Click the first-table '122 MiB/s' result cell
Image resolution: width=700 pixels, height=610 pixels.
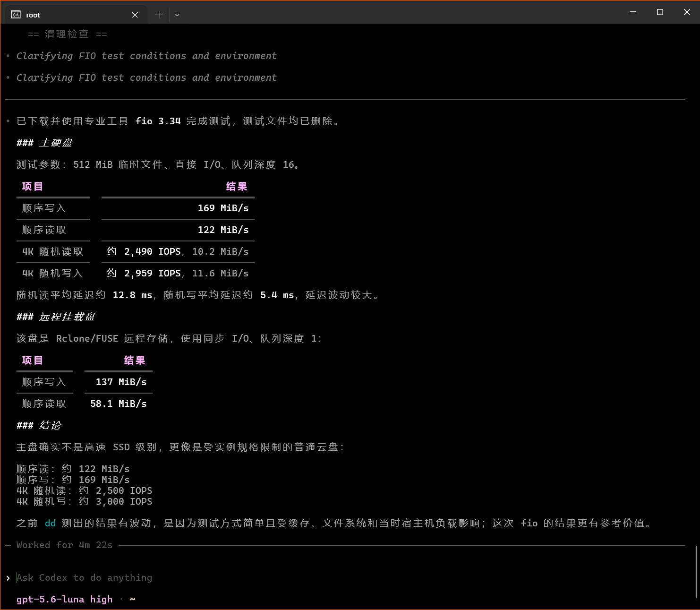(223, 230)
